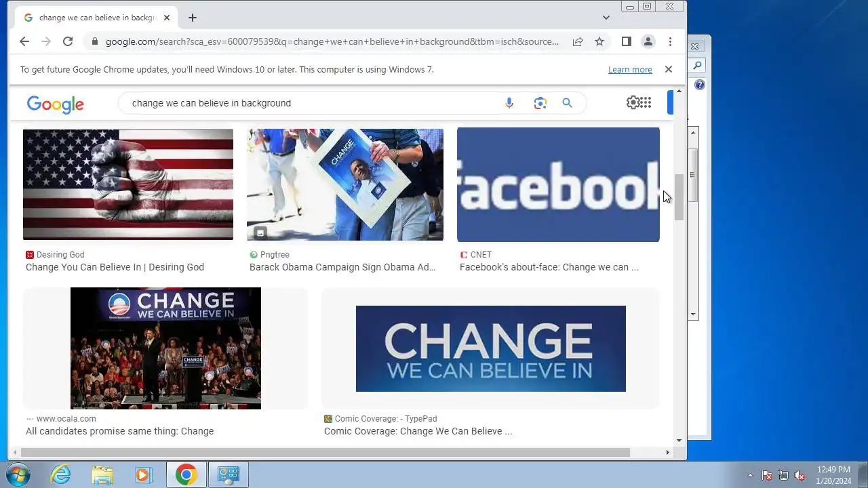Open new tab with plus button
The image size is (868, 488).
click(193, 18)
